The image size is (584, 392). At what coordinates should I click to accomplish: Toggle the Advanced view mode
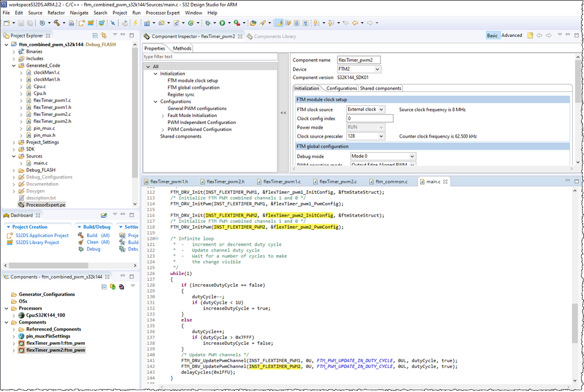pos(511,36)
